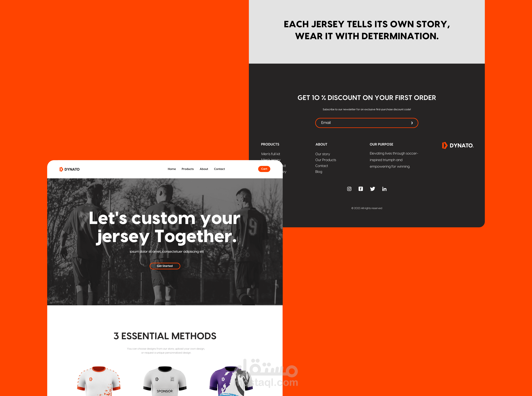Screen dimensions: 532x396
Task: Select the Home menu item
Action: pos(172,169)
